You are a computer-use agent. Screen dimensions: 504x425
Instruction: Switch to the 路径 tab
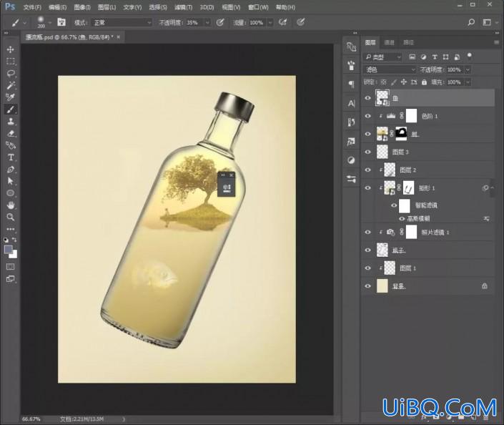coord(408,42)
